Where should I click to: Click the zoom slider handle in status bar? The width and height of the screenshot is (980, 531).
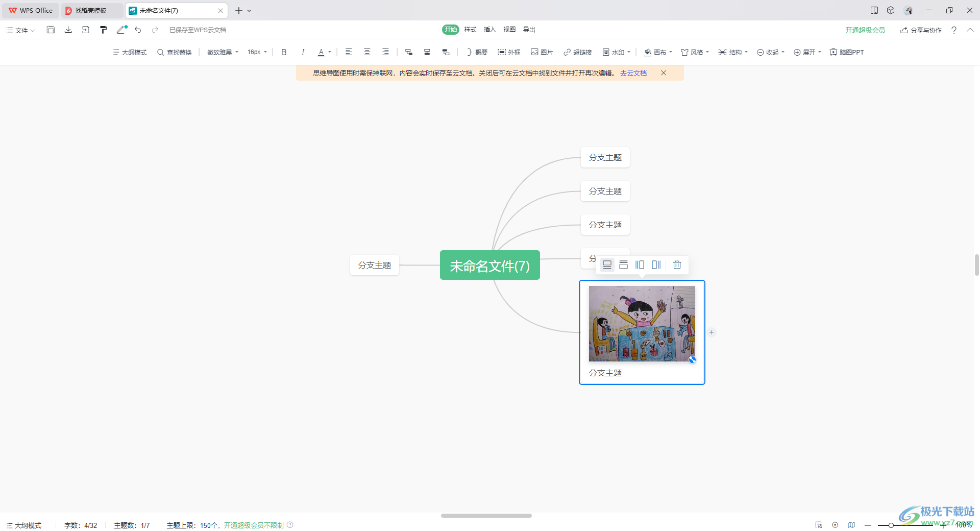891,525
